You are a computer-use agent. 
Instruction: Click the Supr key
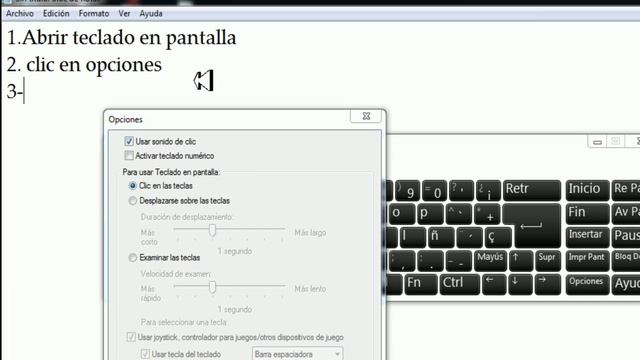click(548, 260)
